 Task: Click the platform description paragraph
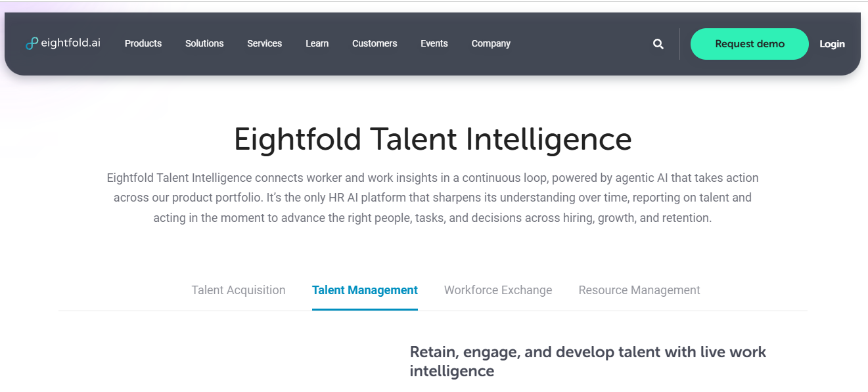click(432, 198)
